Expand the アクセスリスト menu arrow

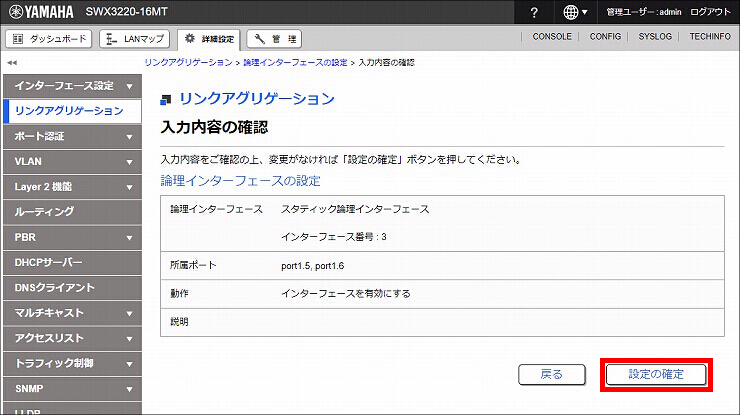tap(129, 339)
